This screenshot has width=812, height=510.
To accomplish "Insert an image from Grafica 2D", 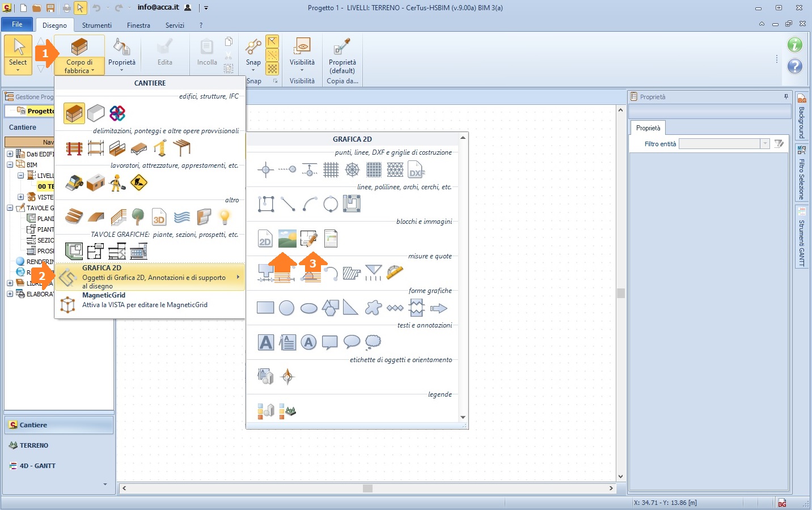I will click(287, 239).
